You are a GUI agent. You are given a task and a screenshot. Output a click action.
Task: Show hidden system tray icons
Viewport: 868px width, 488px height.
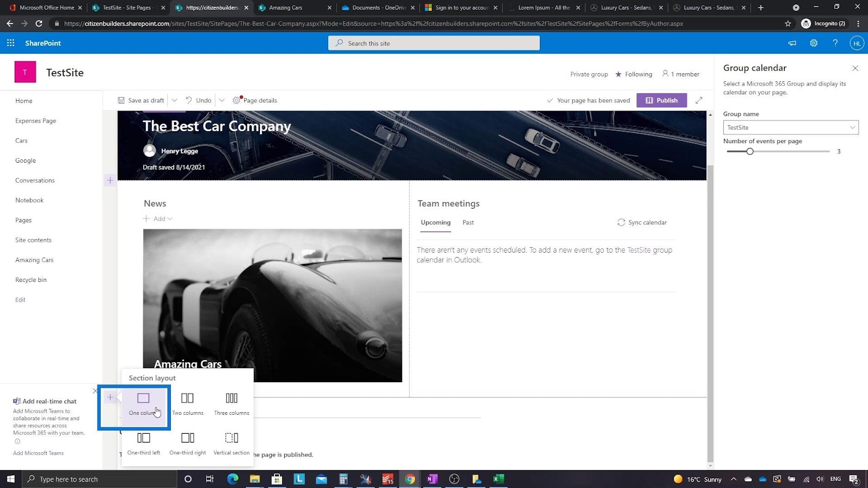coord(733,479)
